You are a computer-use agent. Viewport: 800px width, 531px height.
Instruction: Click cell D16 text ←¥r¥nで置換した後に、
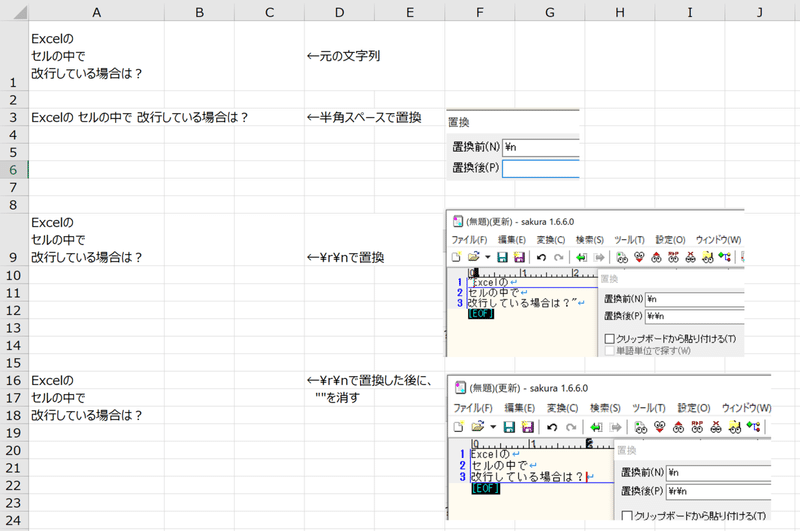[370, 380]
